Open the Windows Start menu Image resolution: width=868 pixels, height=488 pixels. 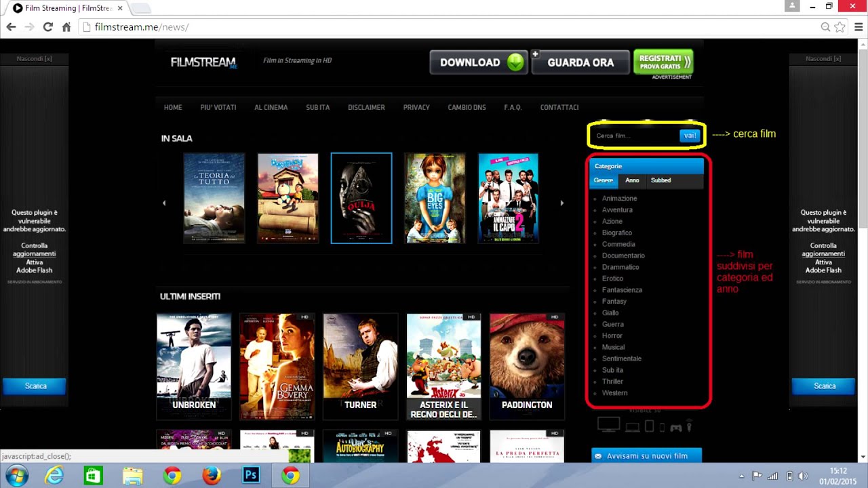point(17,476)
